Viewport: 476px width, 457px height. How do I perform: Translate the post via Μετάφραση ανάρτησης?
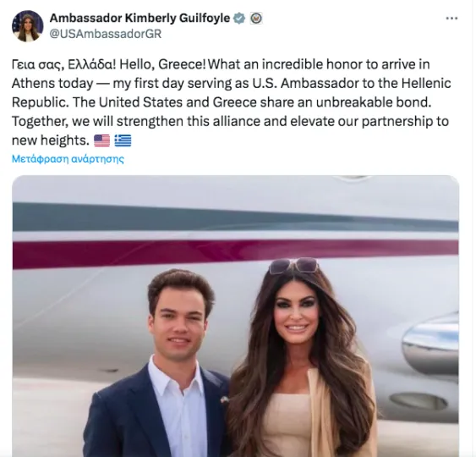68,159
